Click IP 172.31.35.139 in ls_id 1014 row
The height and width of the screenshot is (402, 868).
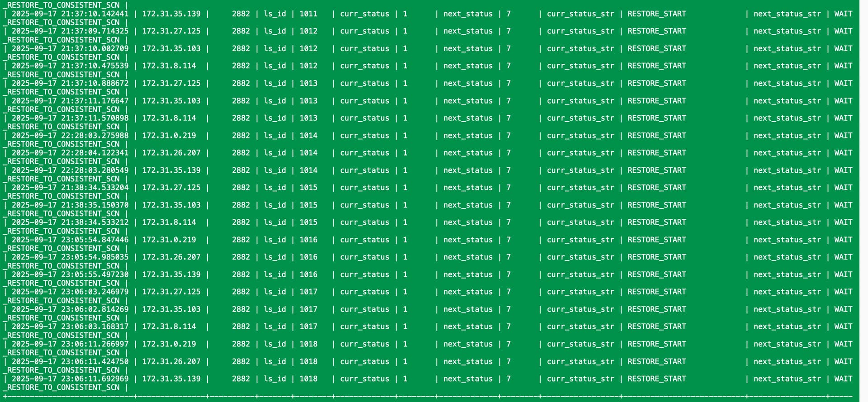171,170
